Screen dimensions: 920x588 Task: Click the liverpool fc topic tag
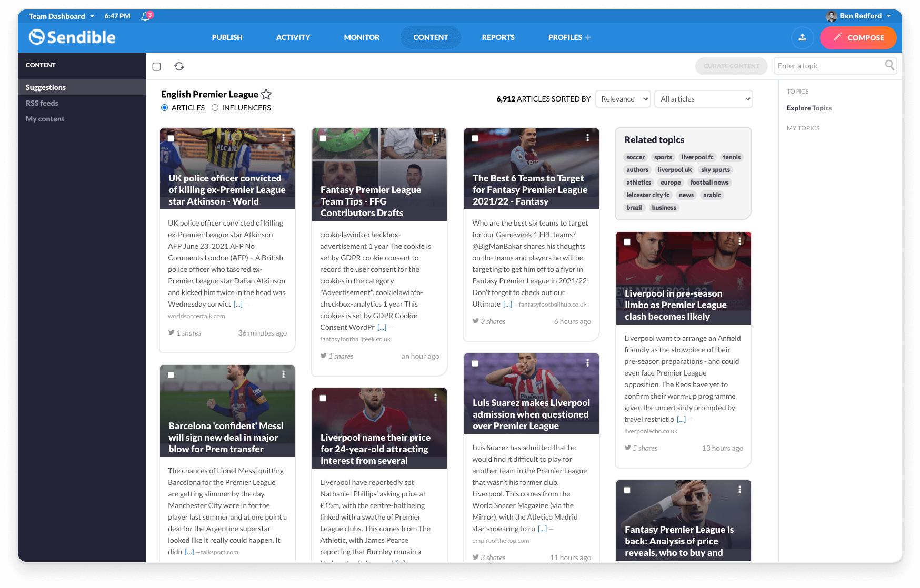point(697,157)
